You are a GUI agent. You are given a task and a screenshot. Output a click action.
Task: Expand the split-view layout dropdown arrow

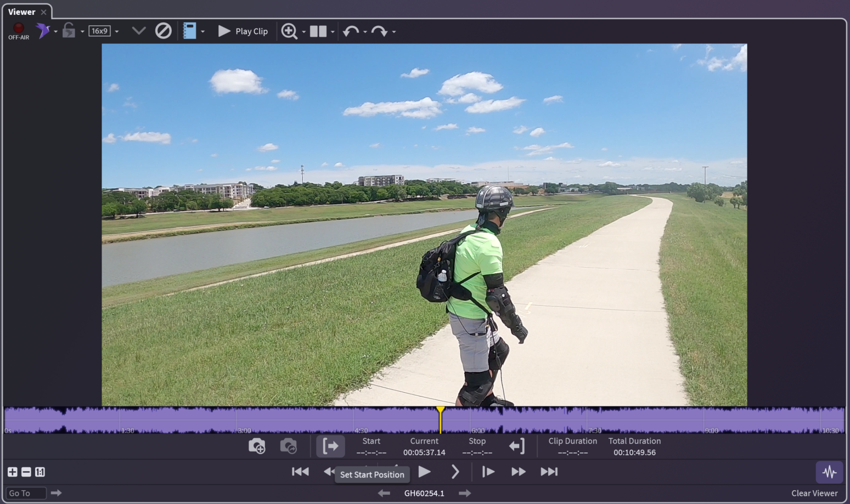click(x=333, y=32)
